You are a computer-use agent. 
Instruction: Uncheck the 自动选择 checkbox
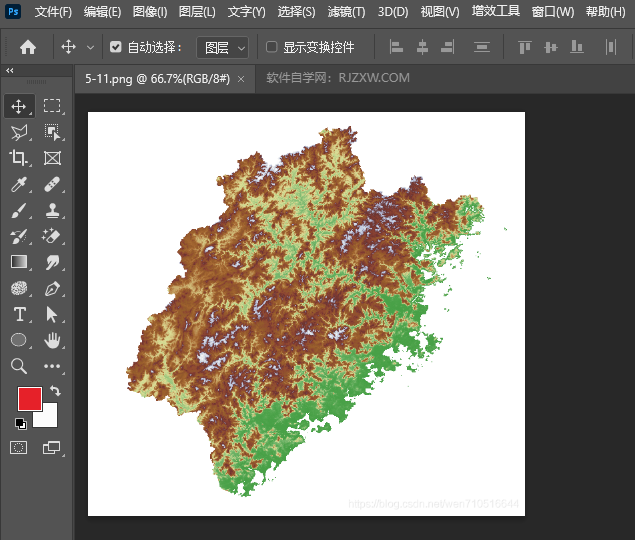coord(115,47)
